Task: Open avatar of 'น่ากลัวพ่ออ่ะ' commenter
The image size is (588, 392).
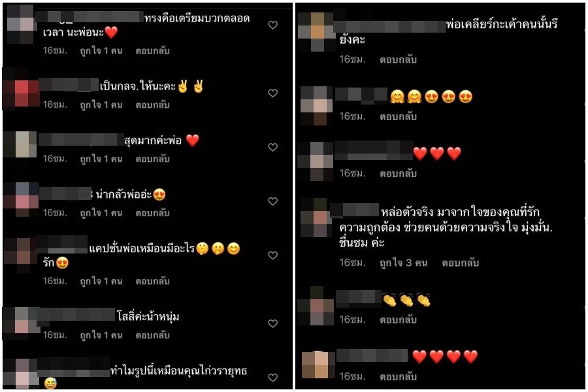Action: tap(22, 199)
